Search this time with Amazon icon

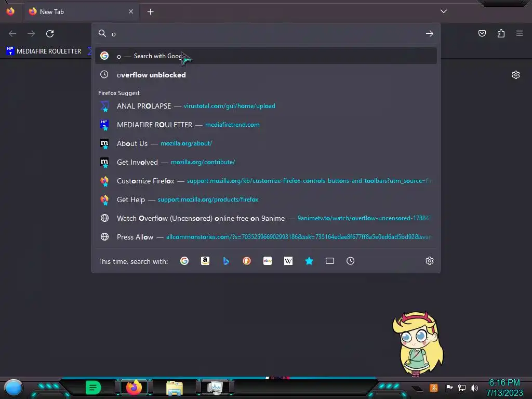coord(205,261)
